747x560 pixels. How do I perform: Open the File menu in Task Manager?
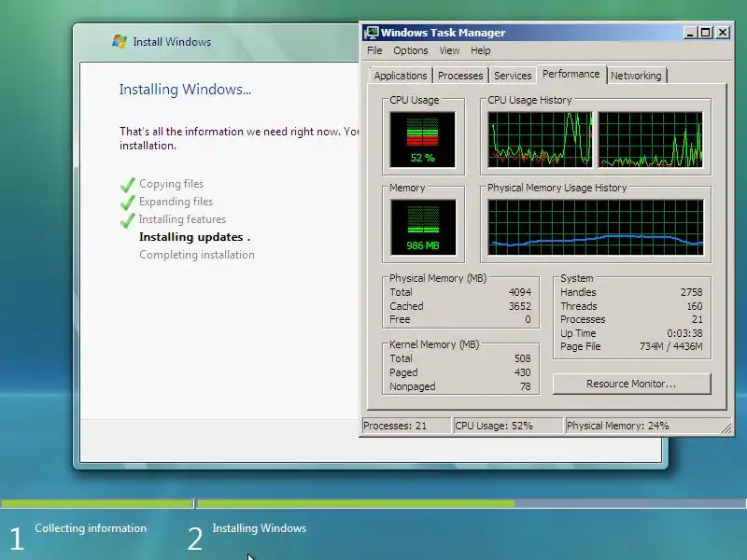pos(374,50)
